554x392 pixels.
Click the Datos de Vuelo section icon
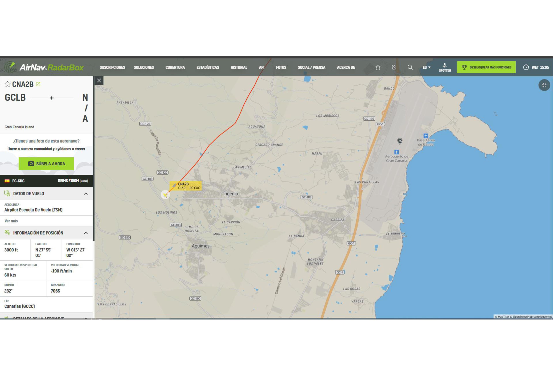point(7,193)
